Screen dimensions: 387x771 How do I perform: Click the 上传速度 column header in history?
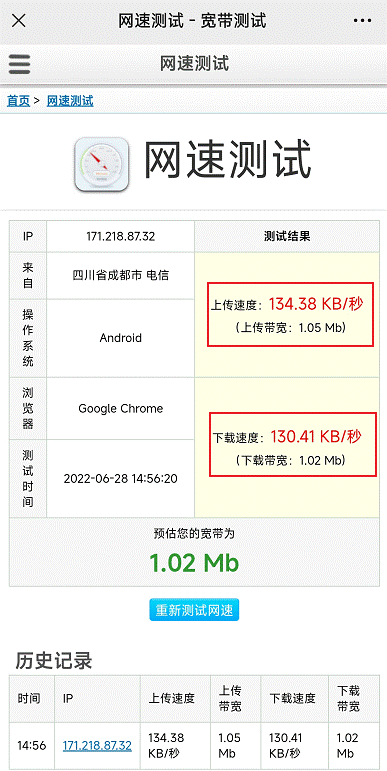172,698
